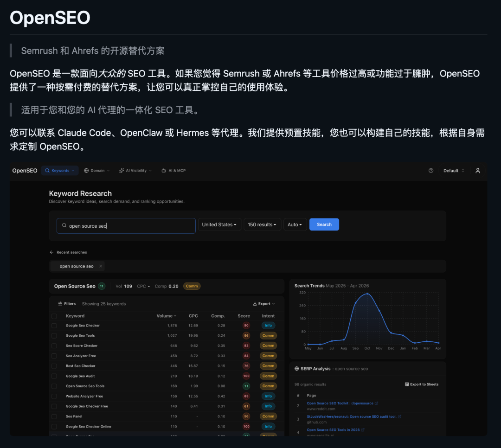Viewport: 501px width, 448px height.
Task: Open the help question-mark icon
Action: 430,171
